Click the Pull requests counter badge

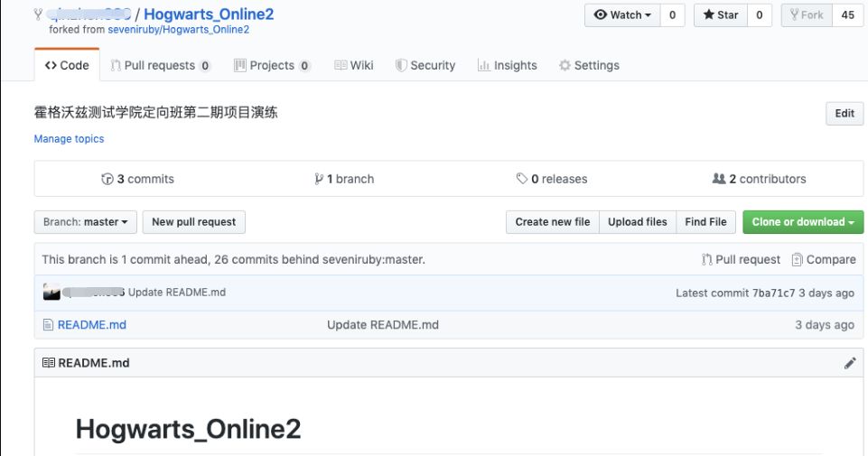point(205,66)
